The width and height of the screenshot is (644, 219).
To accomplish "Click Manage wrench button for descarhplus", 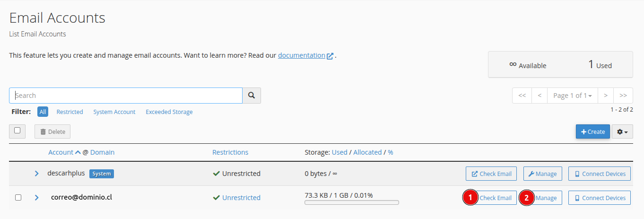I will [542, 174].
